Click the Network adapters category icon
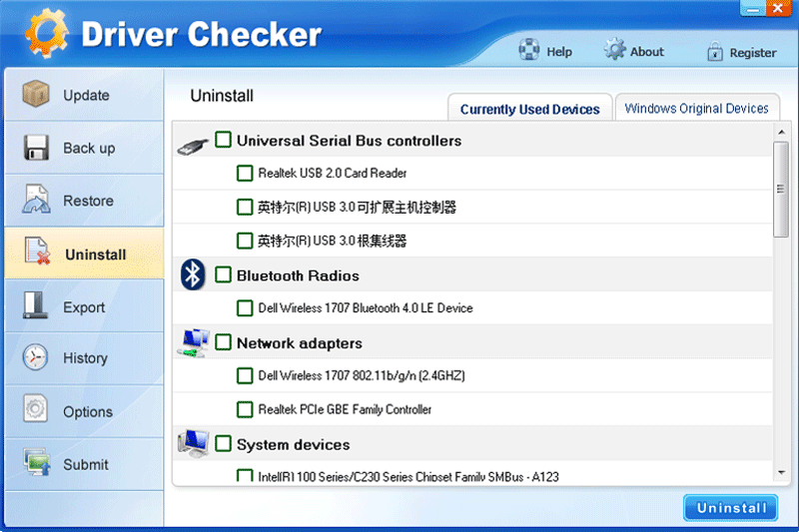The image size is (799, 532). (194, 342)
